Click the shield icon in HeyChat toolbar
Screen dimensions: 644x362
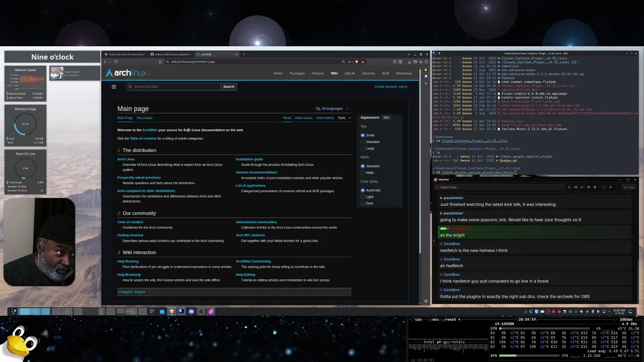(x=595, y=187)
